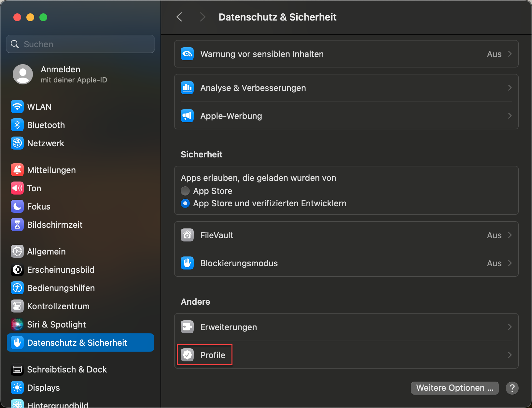
Task: Click the Profile checkmark badge icon
Action: pos(187,355)
